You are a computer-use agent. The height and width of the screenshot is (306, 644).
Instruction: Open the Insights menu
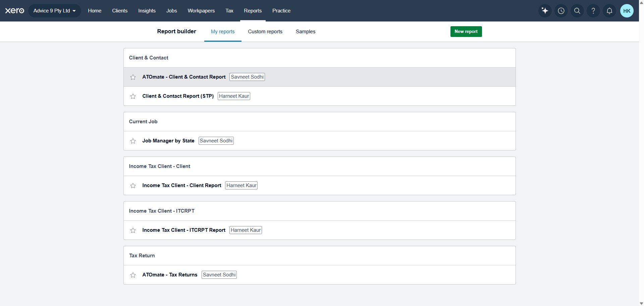point(147,11)
